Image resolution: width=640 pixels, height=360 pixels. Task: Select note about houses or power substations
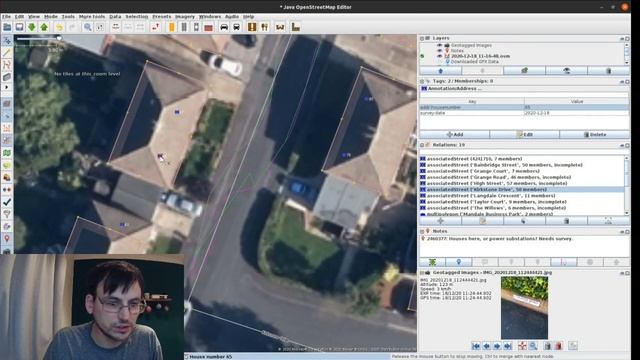point(524,238)
